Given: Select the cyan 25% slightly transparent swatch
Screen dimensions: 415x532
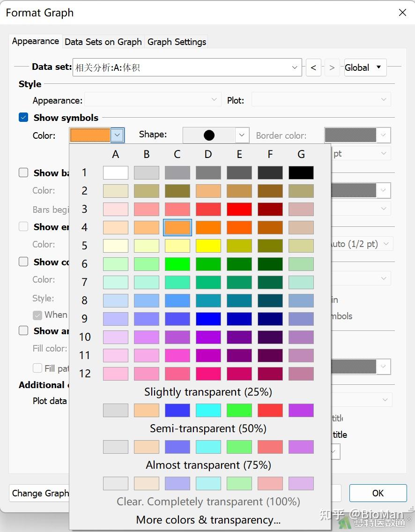Looking at the screenshot, I should point(208,410).
